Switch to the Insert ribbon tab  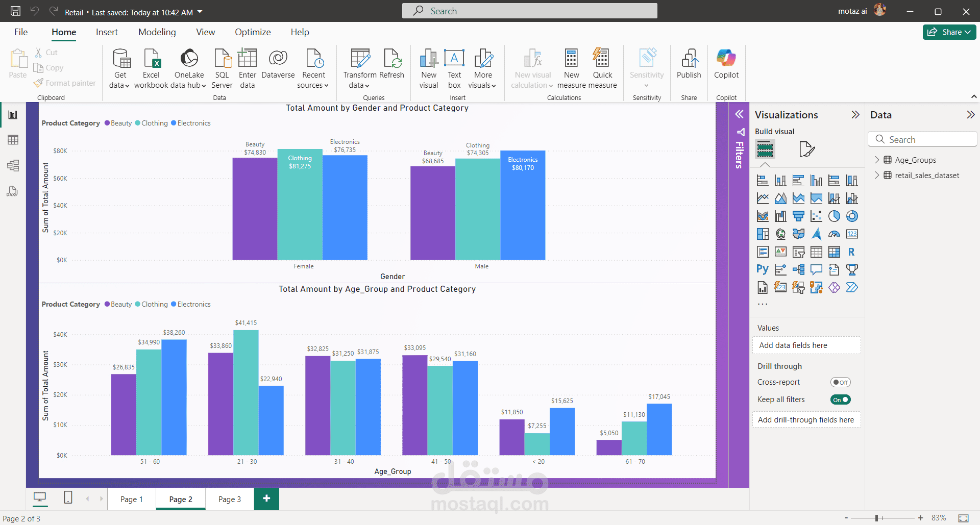tap(107, 32)
